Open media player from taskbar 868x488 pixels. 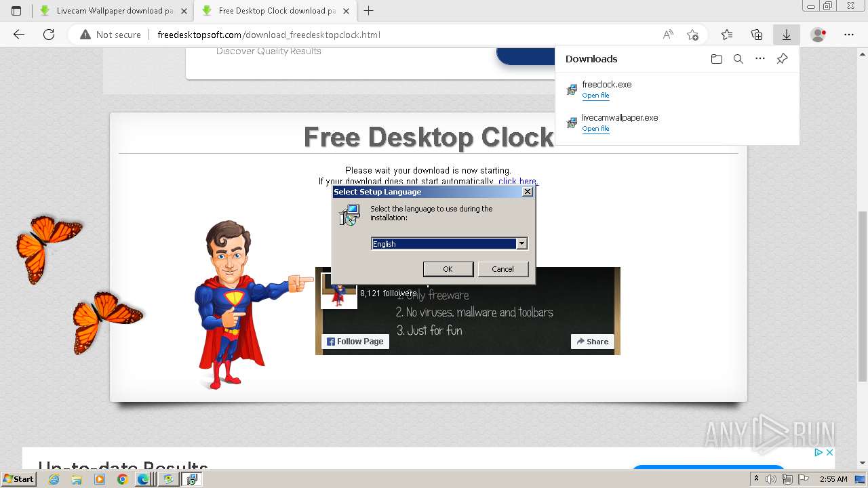(x=100, y=479)
